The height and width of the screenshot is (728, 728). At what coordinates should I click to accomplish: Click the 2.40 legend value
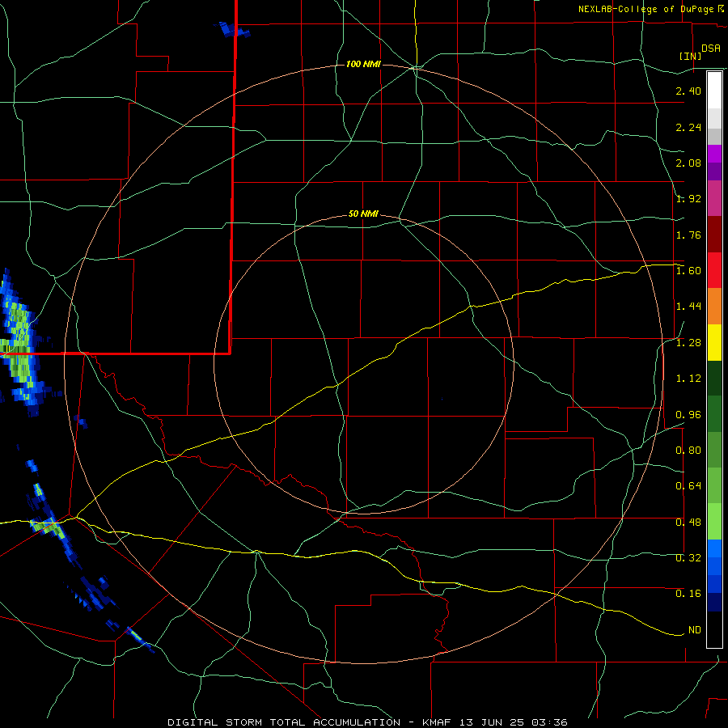coord(688,91)
